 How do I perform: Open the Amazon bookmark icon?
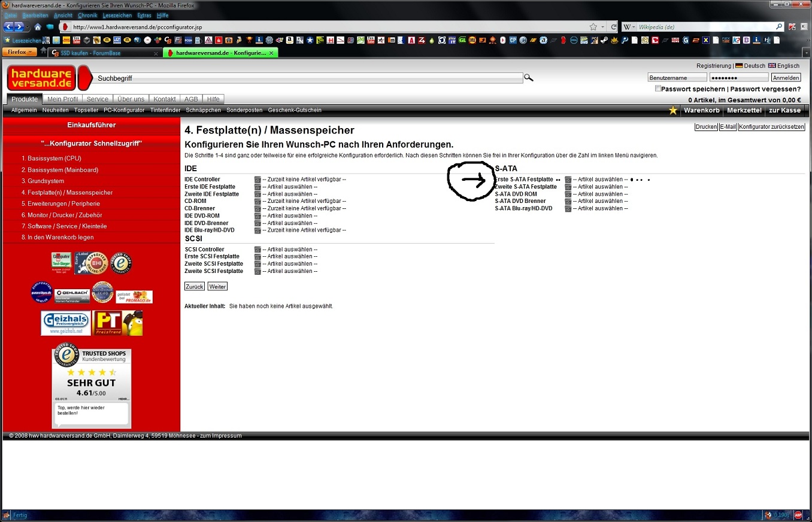[x=289, y=40]
